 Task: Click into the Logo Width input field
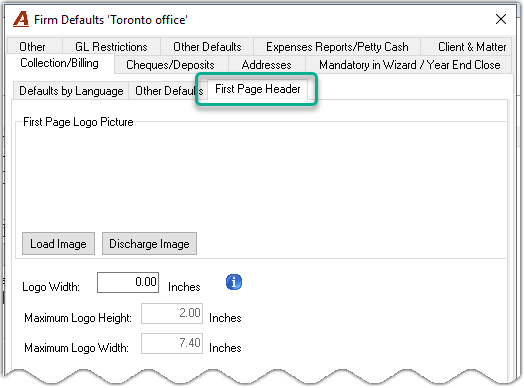tap(128, 282)
